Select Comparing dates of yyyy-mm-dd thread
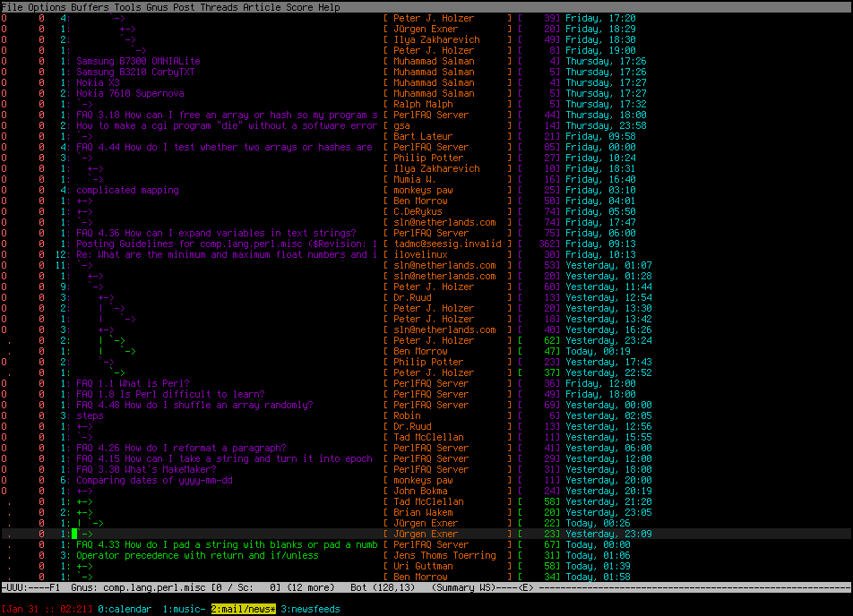The image size is (853, 616). (x=154, y=480)
